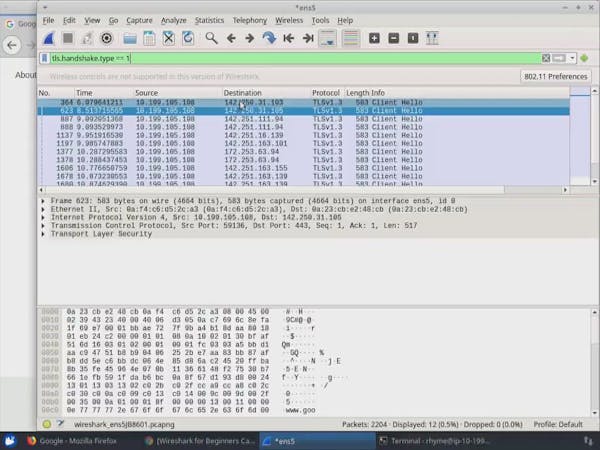Image resolution: width=600 pixels, height=450 pixels.
Task: Click the expert information status icon
Action: pyautogui.click(x=47, y=424)
